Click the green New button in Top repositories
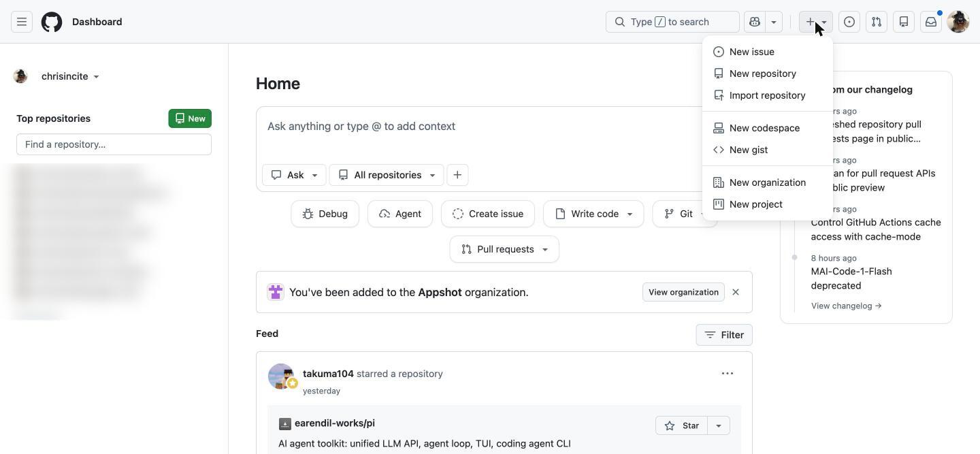The width and height of the screenshot is (980, 454). click(x=190, y=118)
